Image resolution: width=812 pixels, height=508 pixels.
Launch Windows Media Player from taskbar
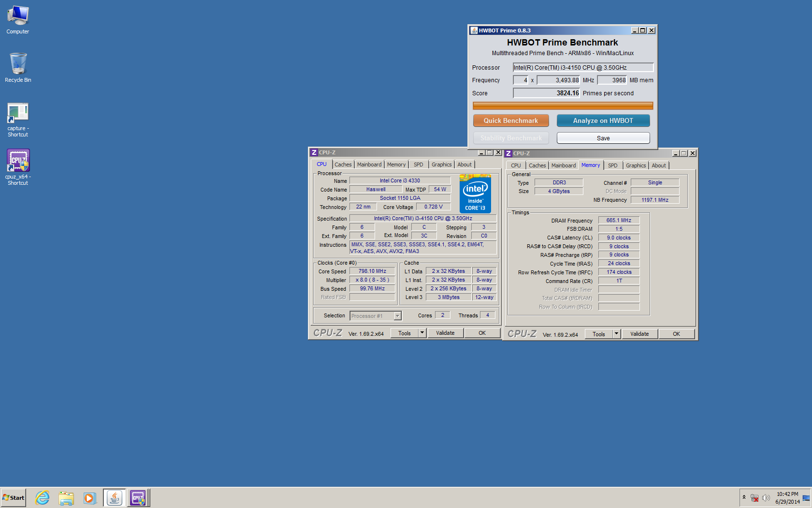coord(89,498)
